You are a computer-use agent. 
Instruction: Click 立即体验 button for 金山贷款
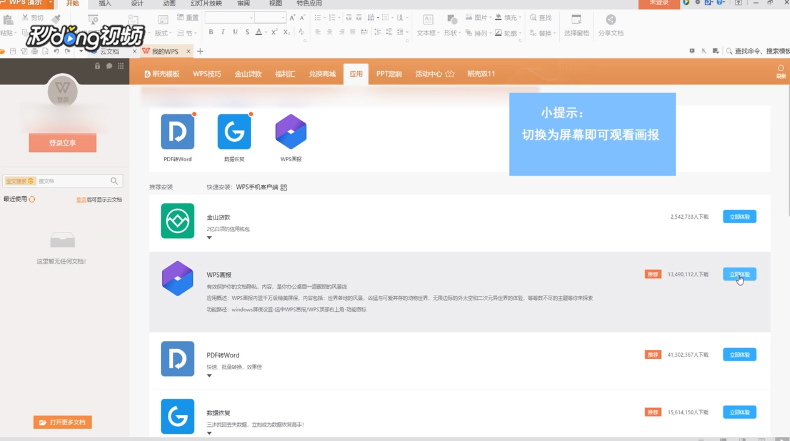[739, 217]
